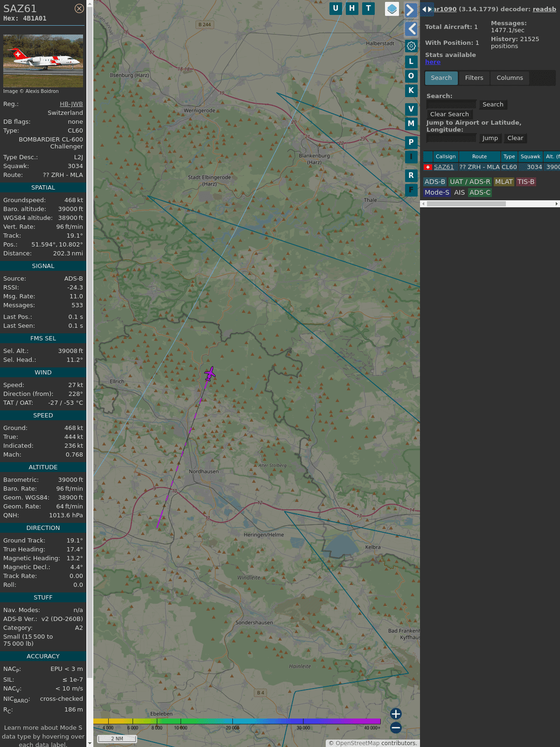This screenshot has height=747, width=560.
Task: Close the SAZ61 aircraft details panel
Action: 79,8
